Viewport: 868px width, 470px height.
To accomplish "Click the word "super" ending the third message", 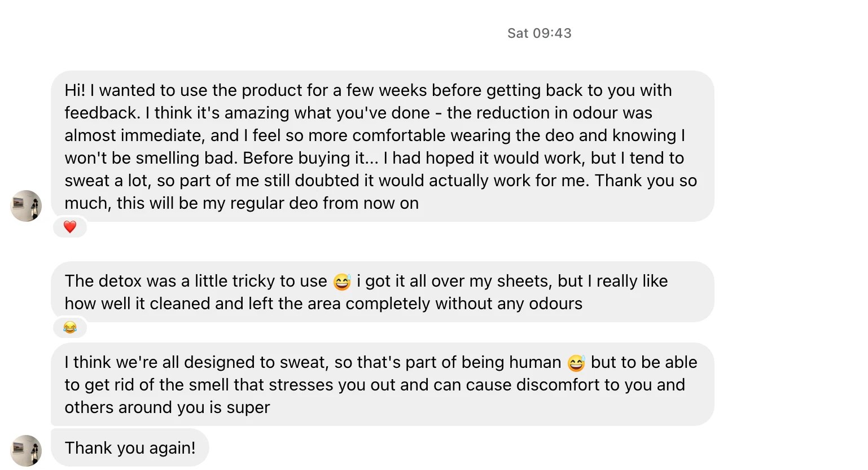I will pos(248,407).
